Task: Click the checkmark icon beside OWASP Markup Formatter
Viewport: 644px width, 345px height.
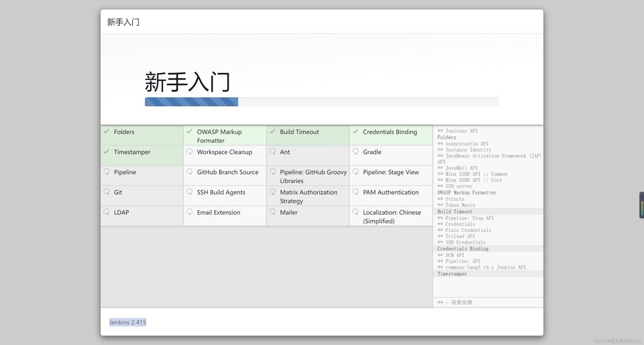Action: coord(189,132)
